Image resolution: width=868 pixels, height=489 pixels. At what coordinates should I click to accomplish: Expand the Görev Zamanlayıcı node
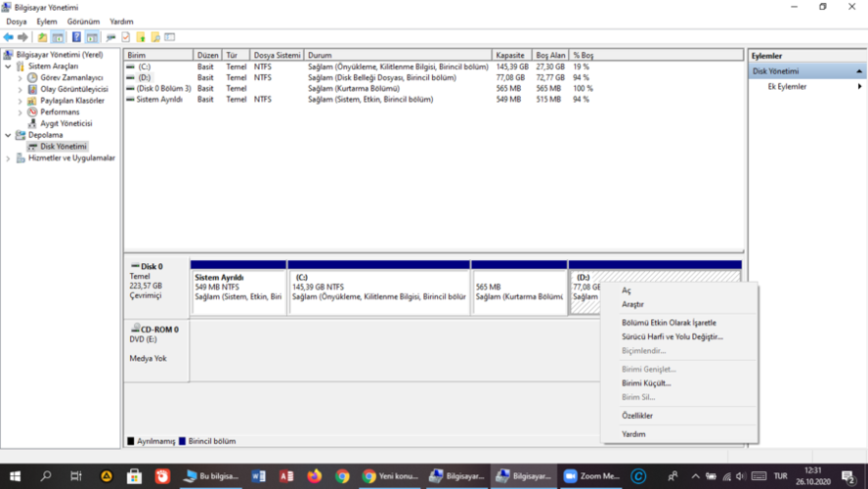pyautogui.click(x=20, y=77)
